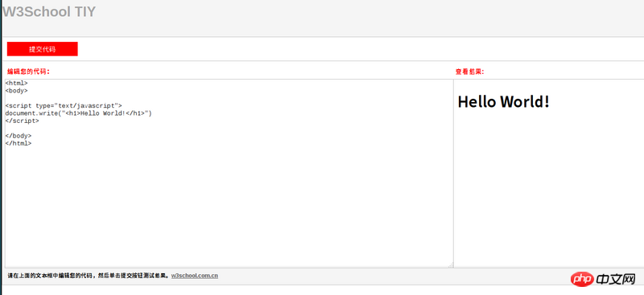This screenshot has height=295, width=644.
Task: Click the script type="text/javascript" line
Action: pyautogui.click(x=64, y=106)
